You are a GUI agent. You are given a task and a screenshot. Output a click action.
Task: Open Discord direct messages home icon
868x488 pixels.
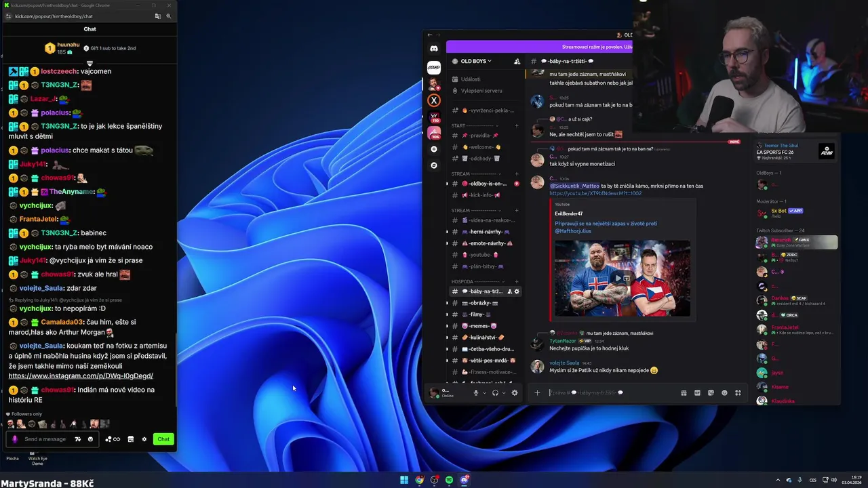point(434,49)
